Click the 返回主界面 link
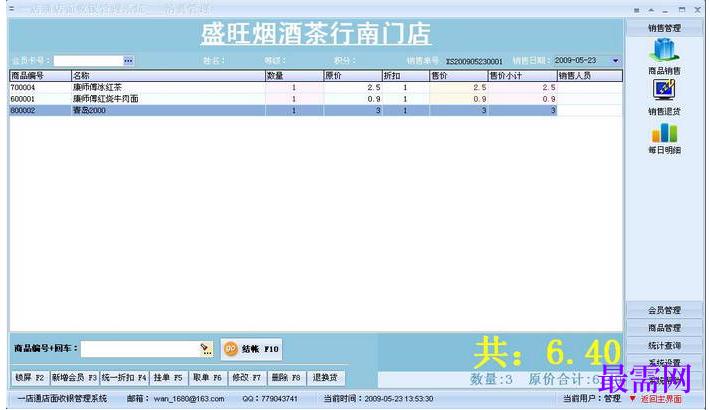Screen dimensions: 710x410 661,399
